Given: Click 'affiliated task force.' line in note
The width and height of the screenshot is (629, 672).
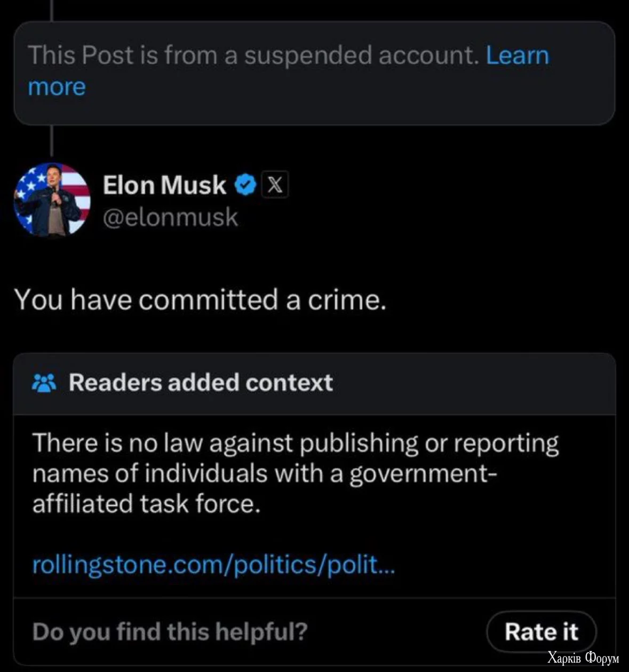Looking at the screenshot, I should 146,503.
